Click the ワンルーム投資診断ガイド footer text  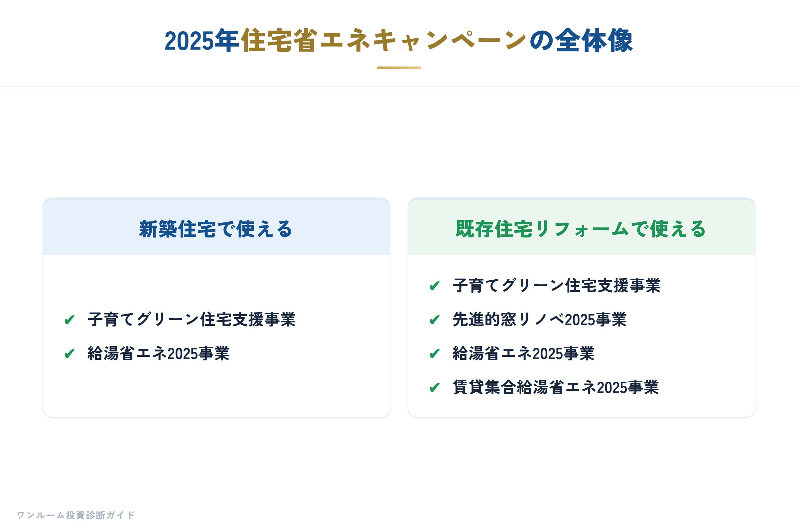(76, 515)
